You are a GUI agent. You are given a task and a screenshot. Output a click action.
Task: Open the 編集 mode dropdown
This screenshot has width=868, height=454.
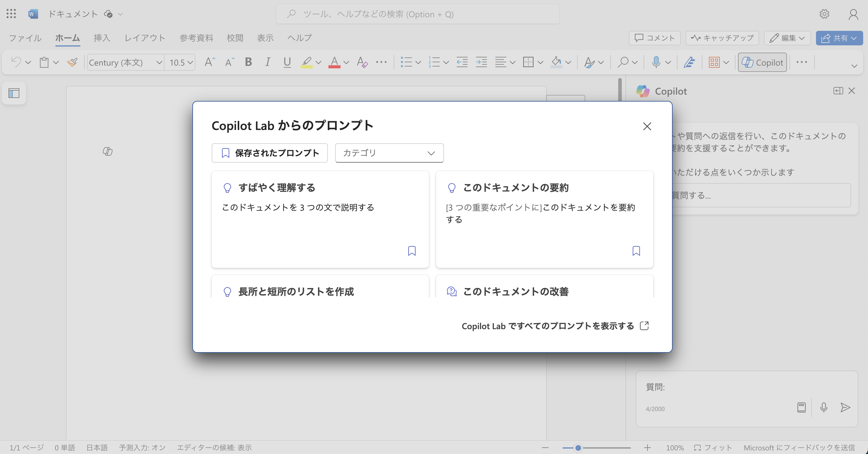788,38
